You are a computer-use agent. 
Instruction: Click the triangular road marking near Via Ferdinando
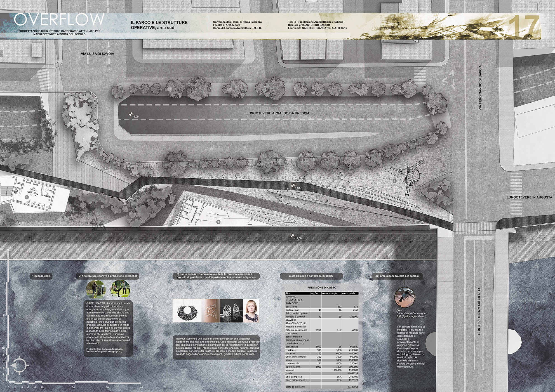click(x=449, y=80)
